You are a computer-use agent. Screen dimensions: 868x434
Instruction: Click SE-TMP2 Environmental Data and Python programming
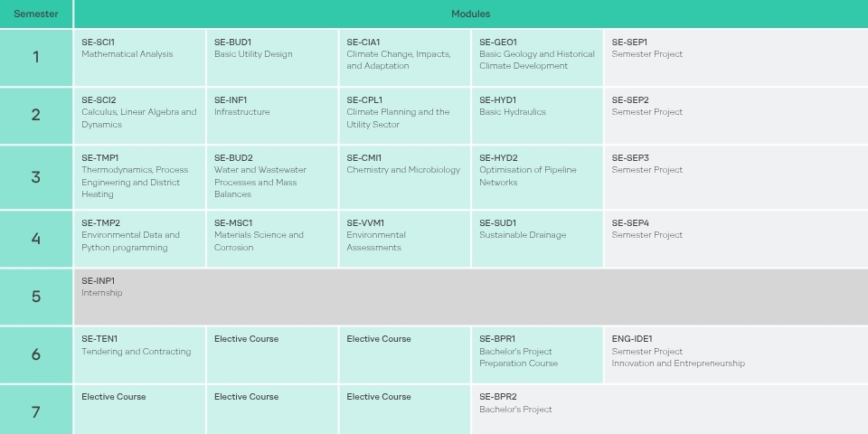click(x=139, y=239)
